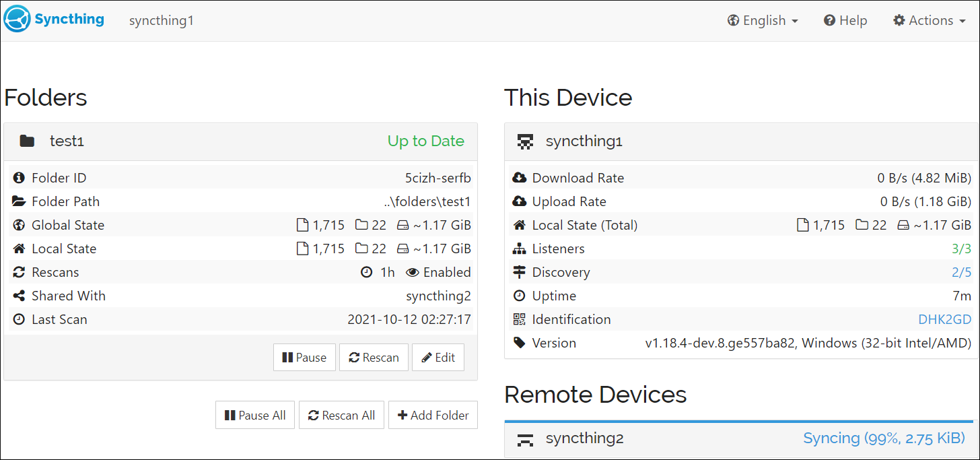Open the DHK2GD identification link
This screenshot has width=980, height=460.
pos(944,319)
